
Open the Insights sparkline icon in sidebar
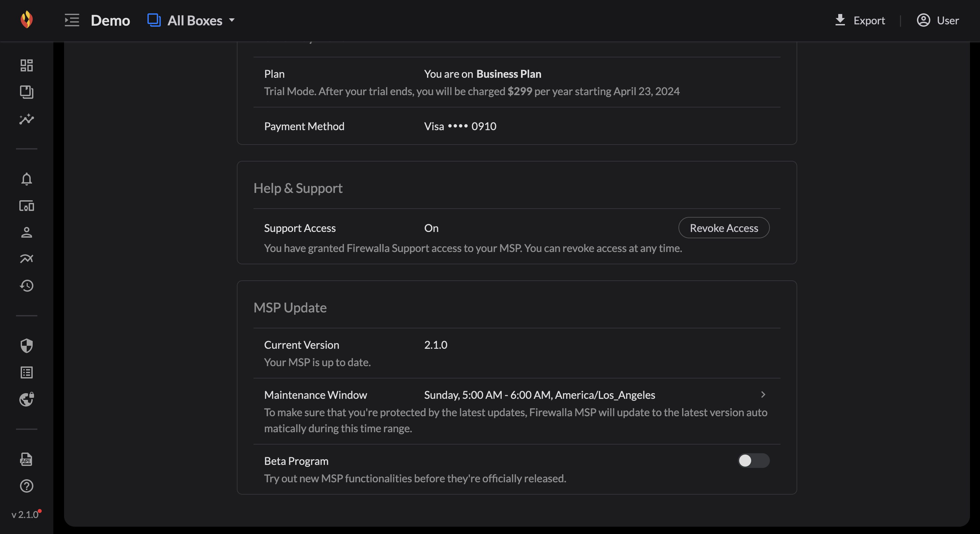(x=27, y=119)
